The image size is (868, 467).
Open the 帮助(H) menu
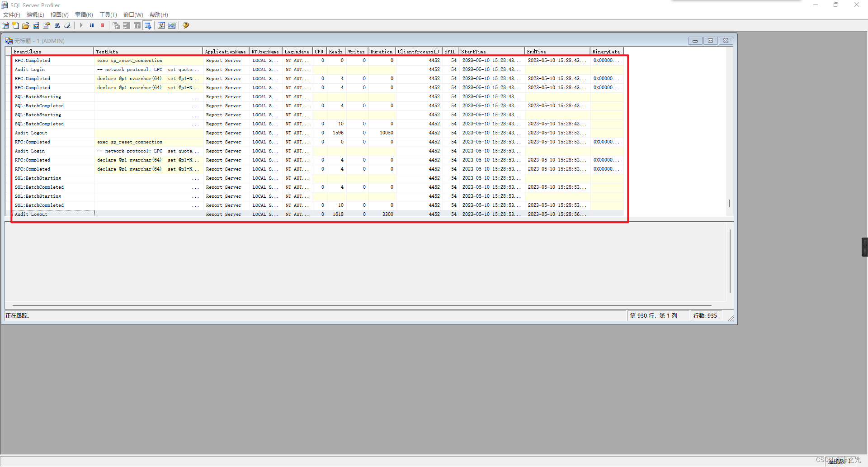[159, 15]
